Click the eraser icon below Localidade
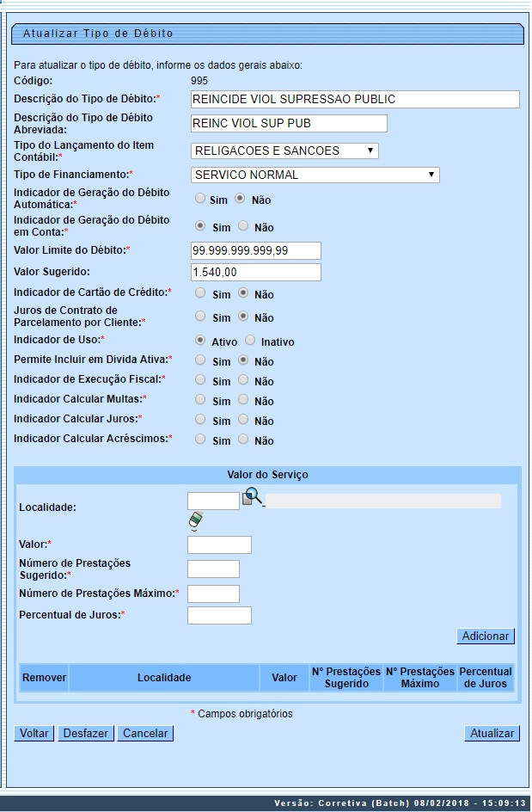 (x=195, y=521)
